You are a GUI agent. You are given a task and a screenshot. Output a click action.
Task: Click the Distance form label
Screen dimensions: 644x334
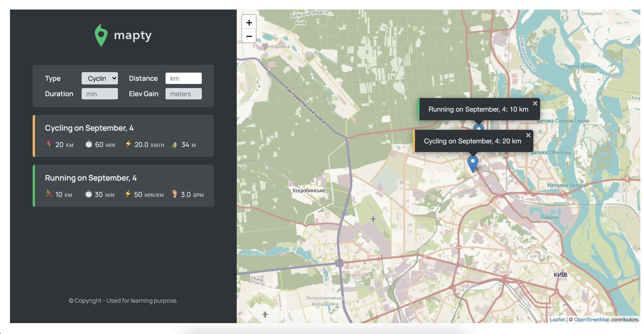[143, 78]
